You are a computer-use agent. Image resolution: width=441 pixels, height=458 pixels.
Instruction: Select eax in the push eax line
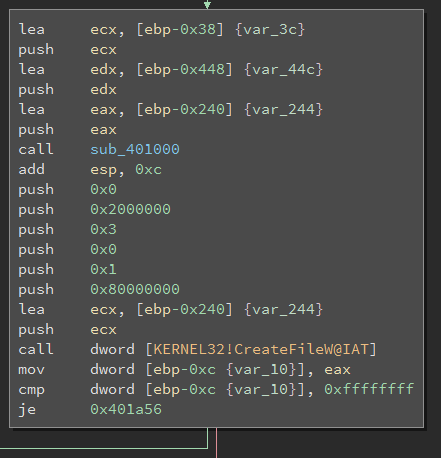point(103,130)
